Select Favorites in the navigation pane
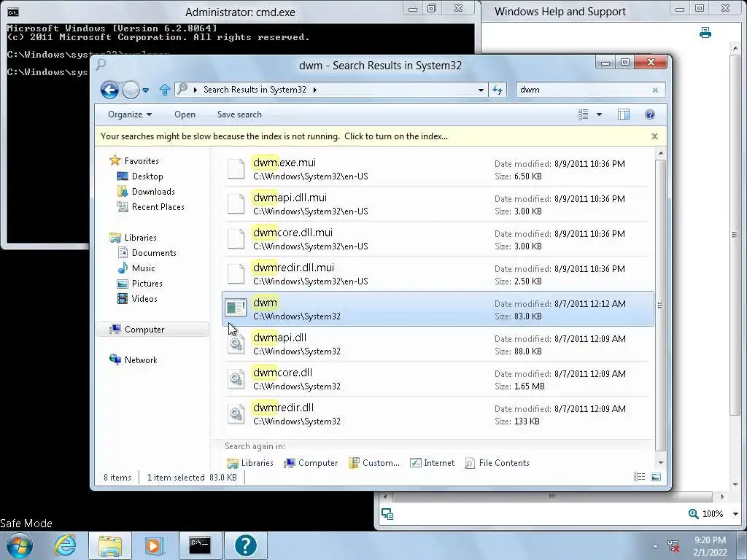Image resolution: width=747 pixels, height=560 pixels. pos(142,161)
